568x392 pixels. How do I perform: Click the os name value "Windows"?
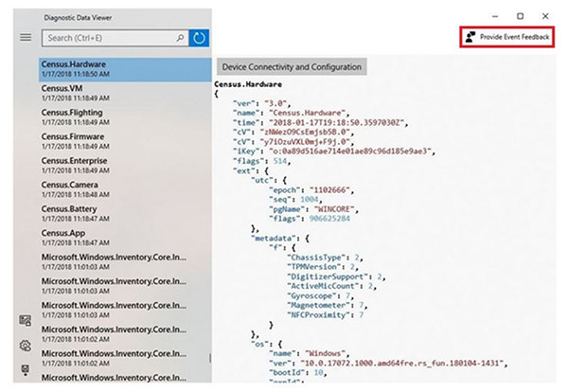pos(325,353)
